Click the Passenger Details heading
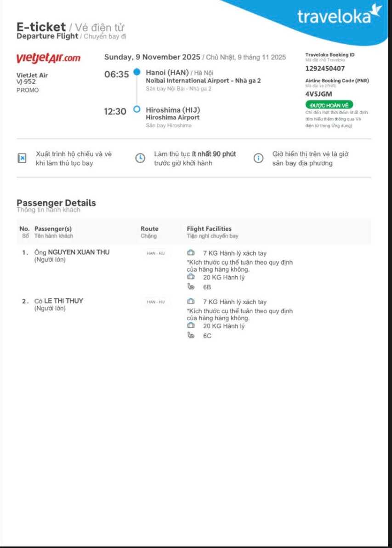This screenshot has height=548, width=392. [56, 203]
